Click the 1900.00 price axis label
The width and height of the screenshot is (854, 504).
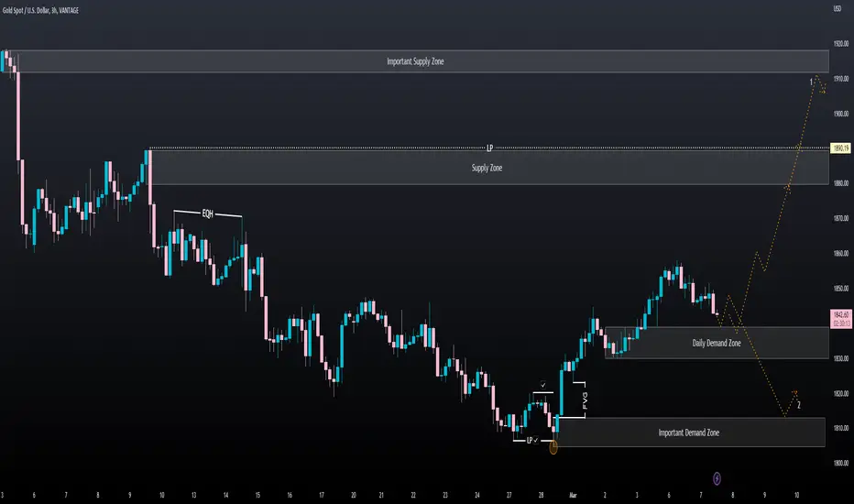point(841,114)
